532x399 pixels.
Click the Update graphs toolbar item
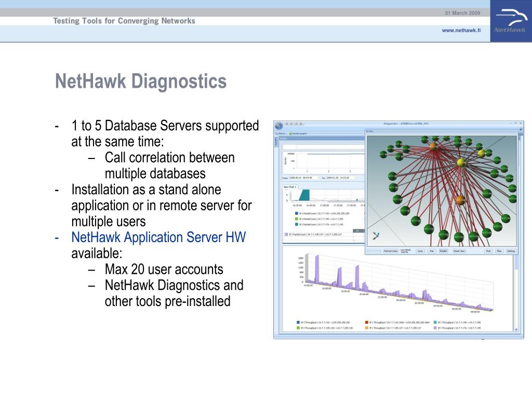298,134
